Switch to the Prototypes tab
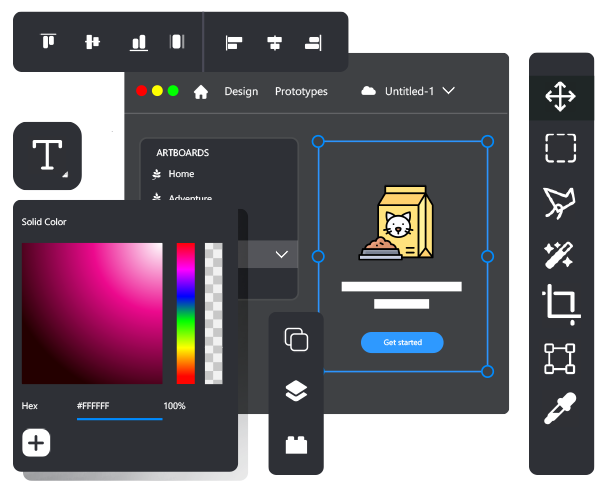Screen dimensions: 600x487 pyautogui.click(x=301, y=91)
